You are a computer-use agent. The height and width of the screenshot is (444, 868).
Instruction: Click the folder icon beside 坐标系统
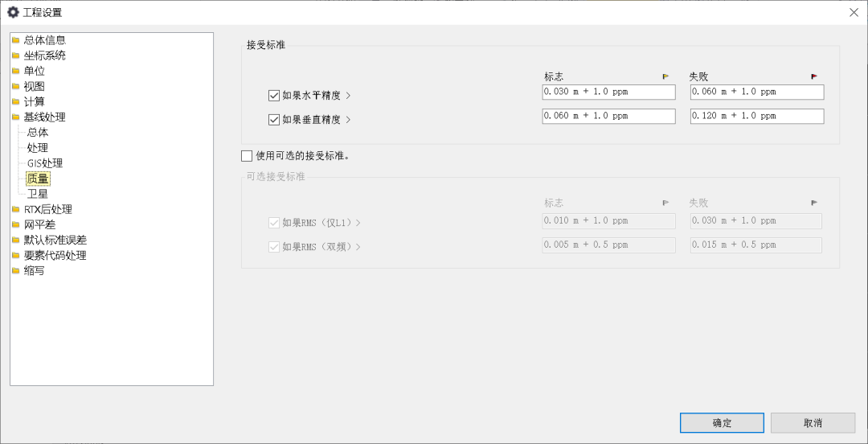point(16,56)
